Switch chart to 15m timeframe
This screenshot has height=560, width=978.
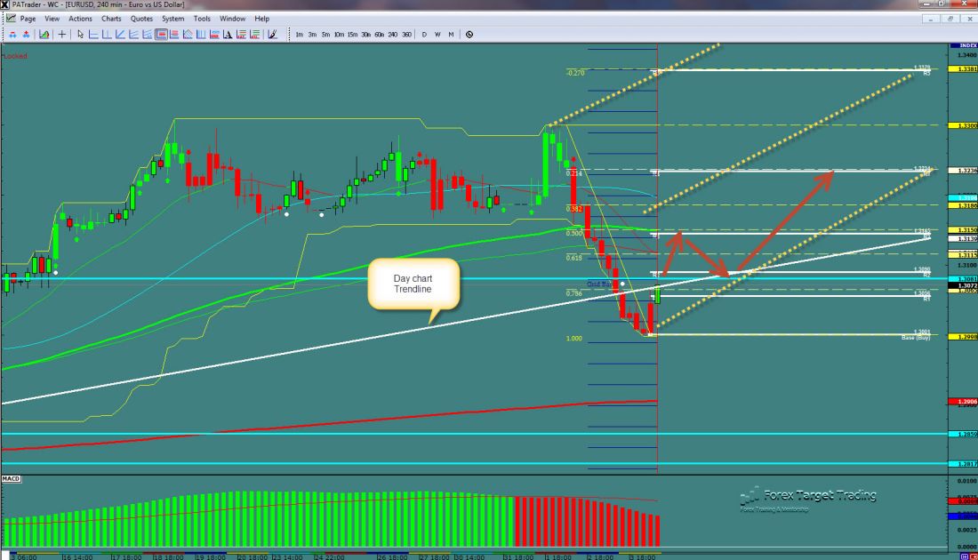coord(353,35)
